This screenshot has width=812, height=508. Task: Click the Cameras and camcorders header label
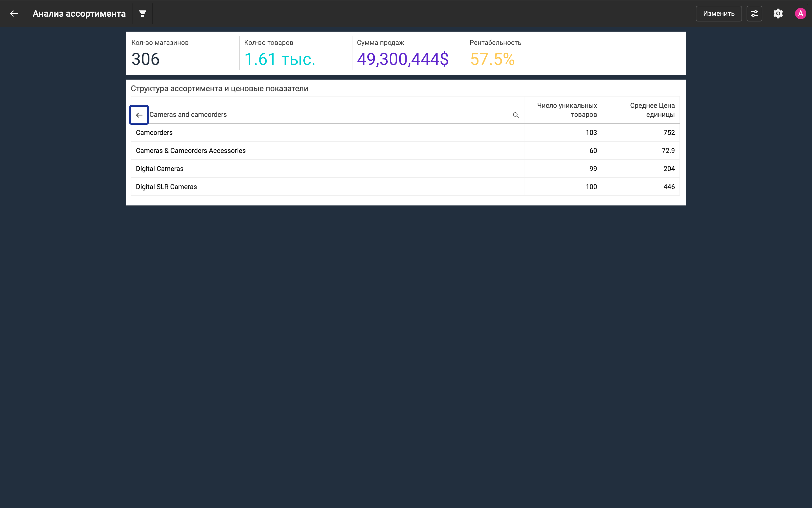click(188, 115)
